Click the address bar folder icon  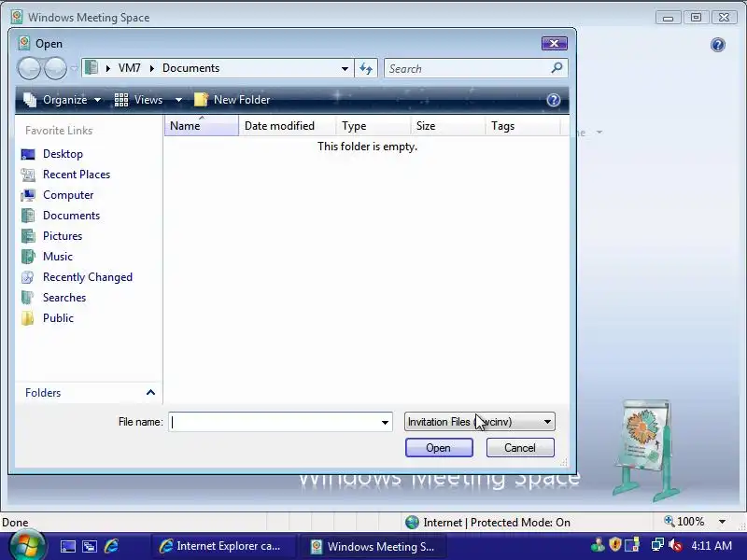pos(92,68)
